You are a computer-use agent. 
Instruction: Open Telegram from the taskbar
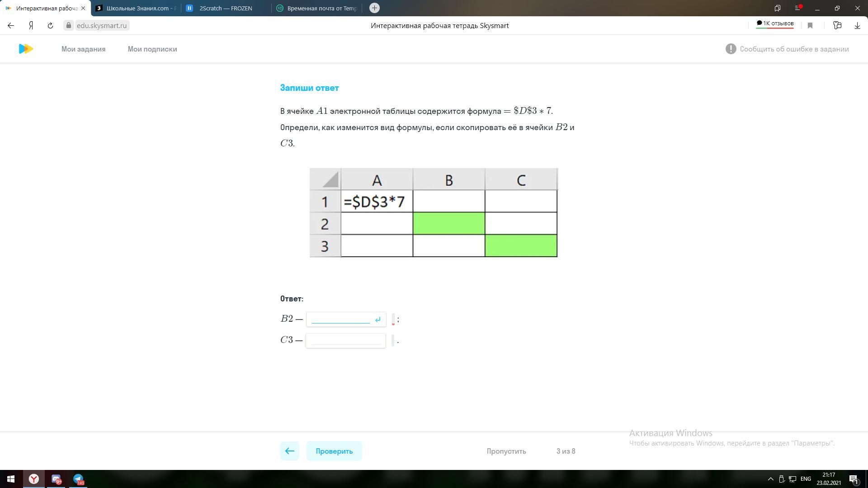pyautogui.click(x=78, y=479)
